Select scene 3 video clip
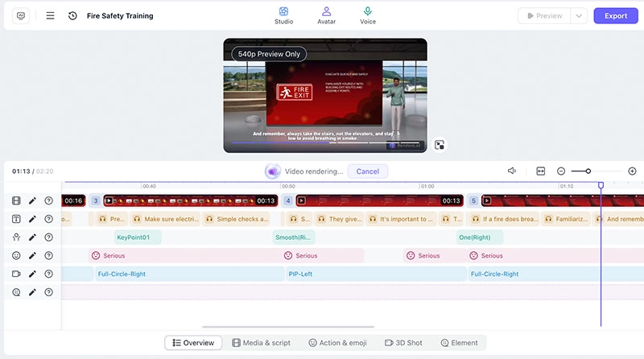 pos(191,200)
